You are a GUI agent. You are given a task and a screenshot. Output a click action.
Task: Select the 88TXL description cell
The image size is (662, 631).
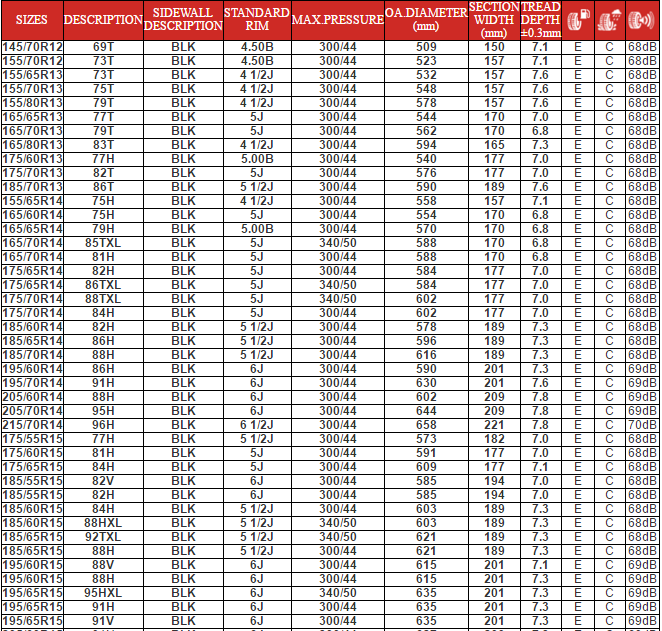pos(103,299)
